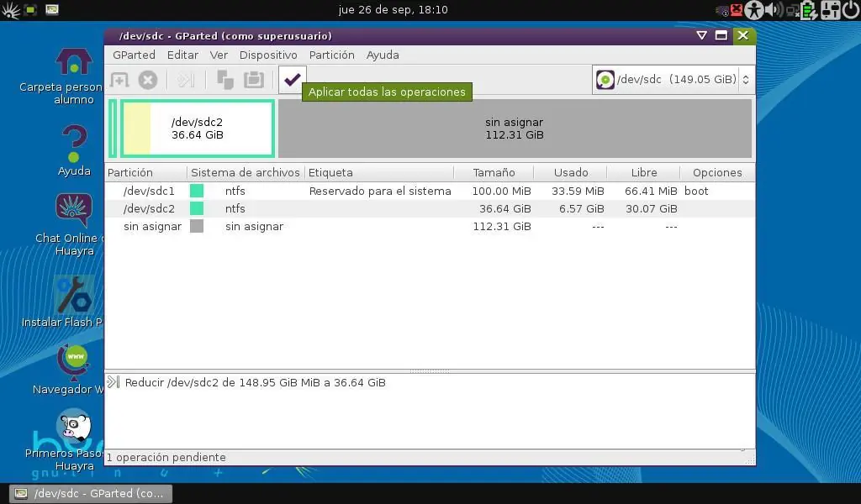Viewport: 861px width, 504px height.
Task: Click the '112.31 GiB' size cell in list
Action: [502, 227]
